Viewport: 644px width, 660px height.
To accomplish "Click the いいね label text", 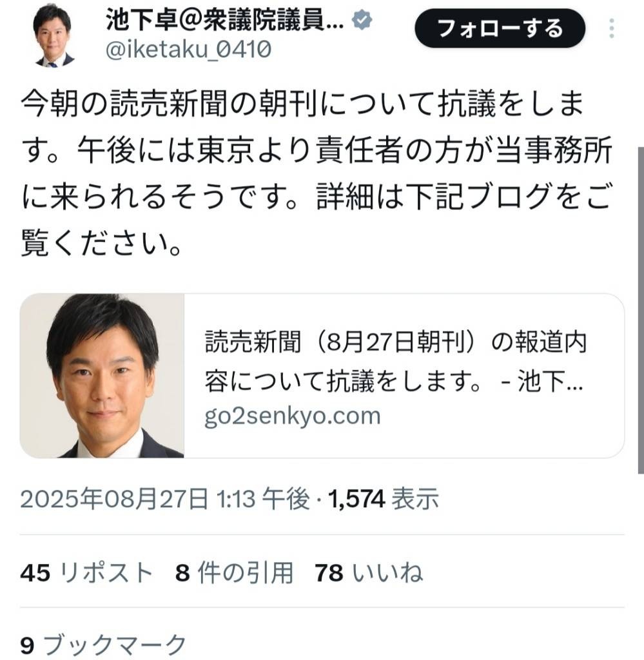I will coord(387,573).
